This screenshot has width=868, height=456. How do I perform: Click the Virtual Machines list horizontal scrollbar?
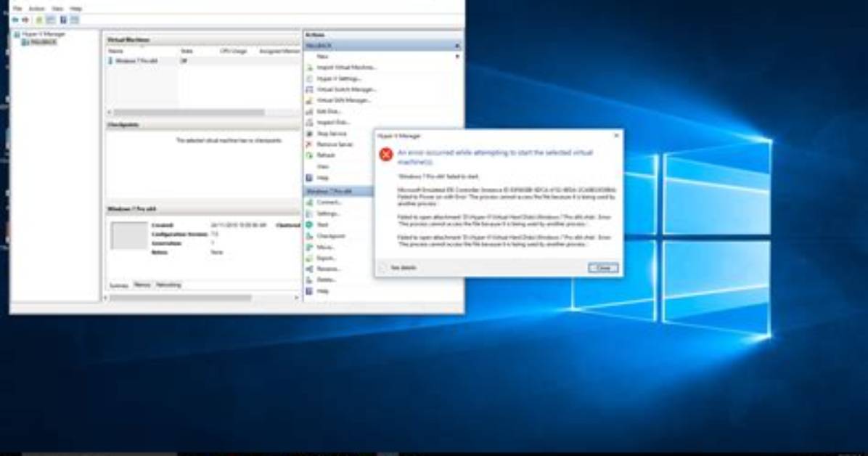click(189, 113)
